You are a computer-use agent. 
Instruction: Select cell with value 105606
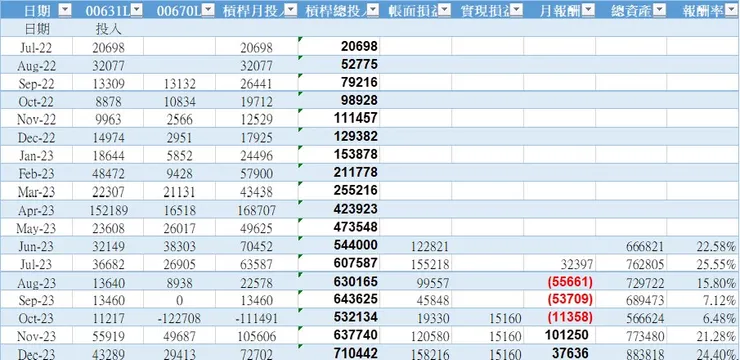point(257,336)
